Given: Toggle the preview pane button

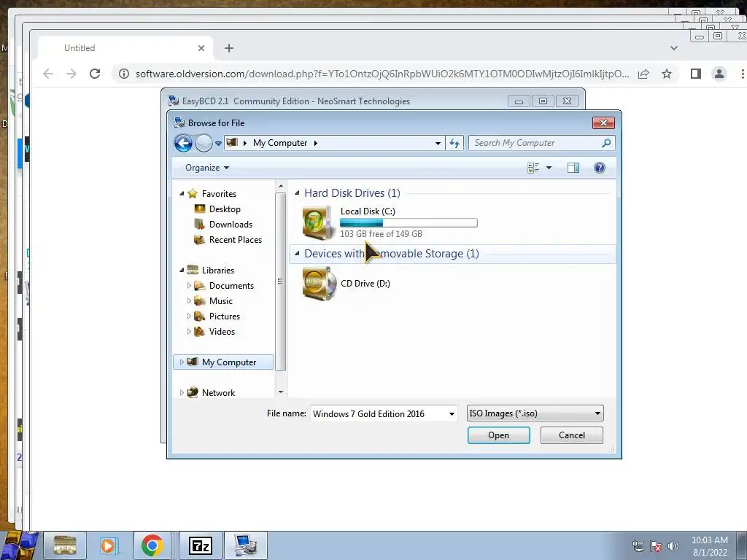Looking at the screenshot, I should [x=573, y=168].
